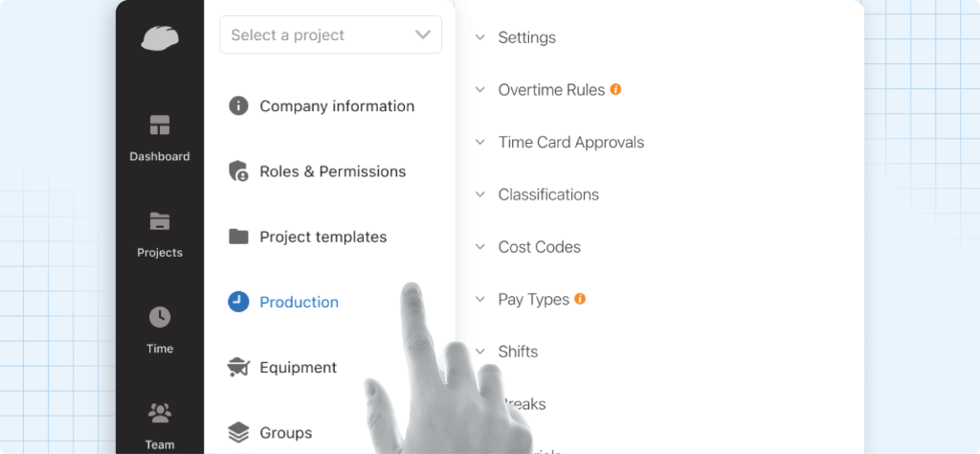Click the Shifts section label
980x454 pixels.
click(518, 352)
